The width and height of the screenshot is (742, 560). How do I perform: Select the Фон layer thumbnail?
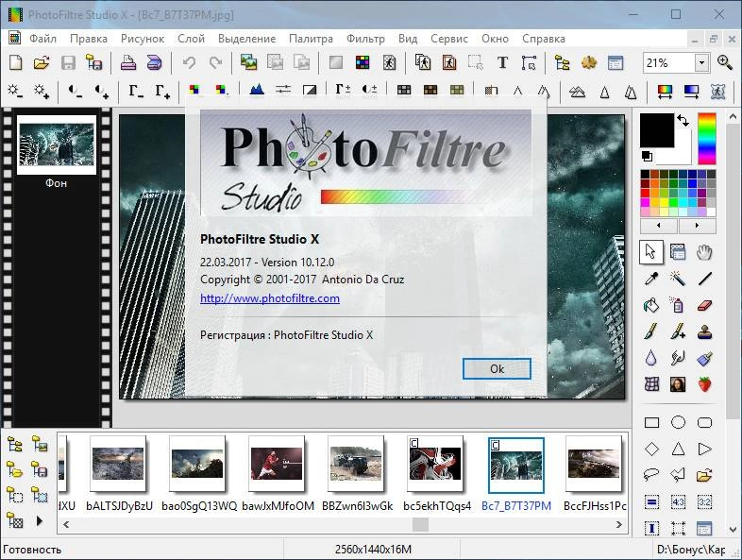tap(57, 144)
